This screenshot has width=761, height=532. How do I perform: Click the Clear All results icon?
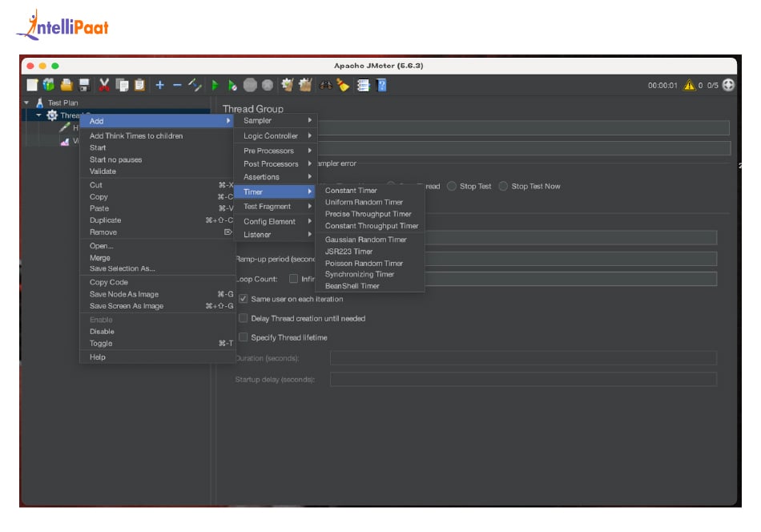tap(305, 85)
